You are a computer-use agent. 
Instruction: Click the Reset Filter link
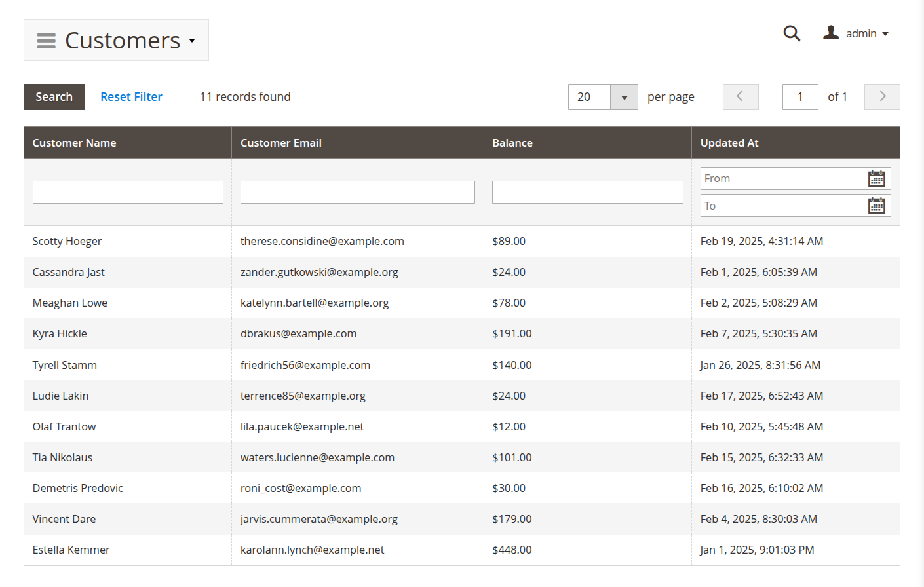pos(131,97)
